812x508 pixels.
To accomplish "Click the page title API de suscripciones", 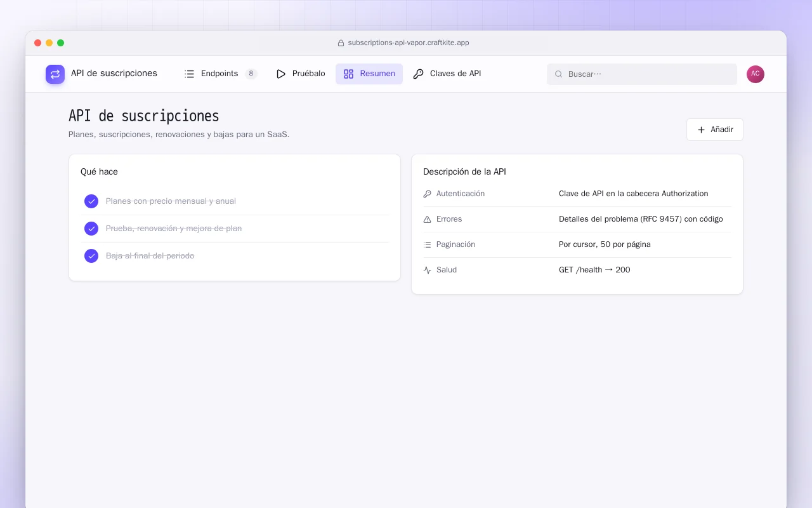I will point(144,116).
